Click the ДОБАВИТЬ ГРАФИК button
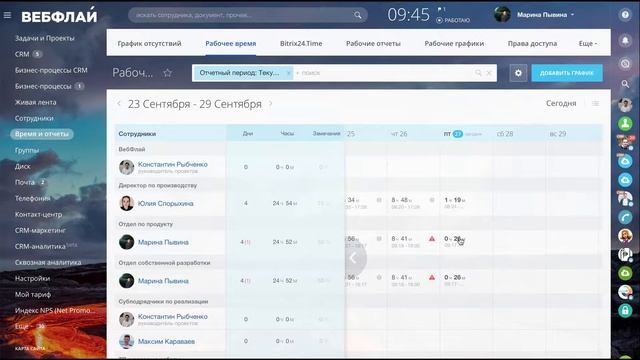The image size is (640, 360). coord(567,73)
